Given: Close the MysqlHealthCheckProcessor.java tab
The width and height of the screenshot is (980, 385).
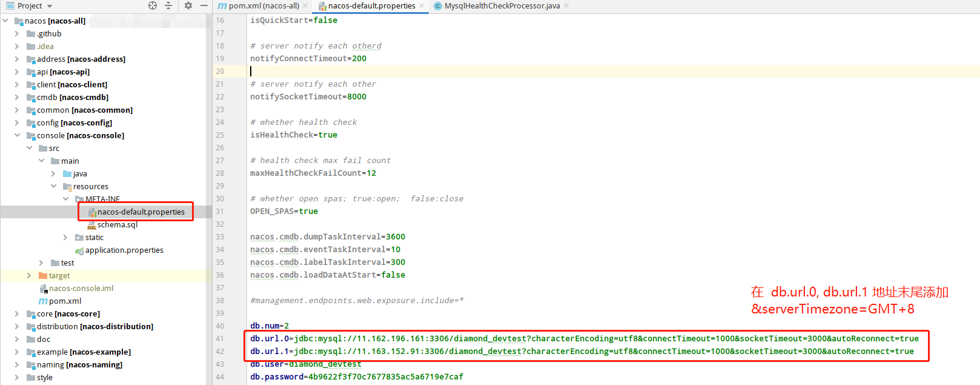Looking at the screenshot, I should [566, 5].
